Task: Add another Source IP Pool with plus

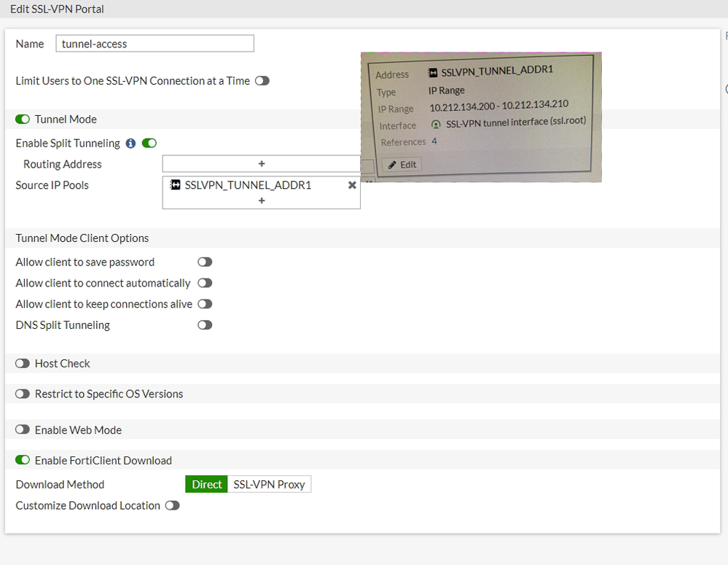Action: click(x=262, y=200)
